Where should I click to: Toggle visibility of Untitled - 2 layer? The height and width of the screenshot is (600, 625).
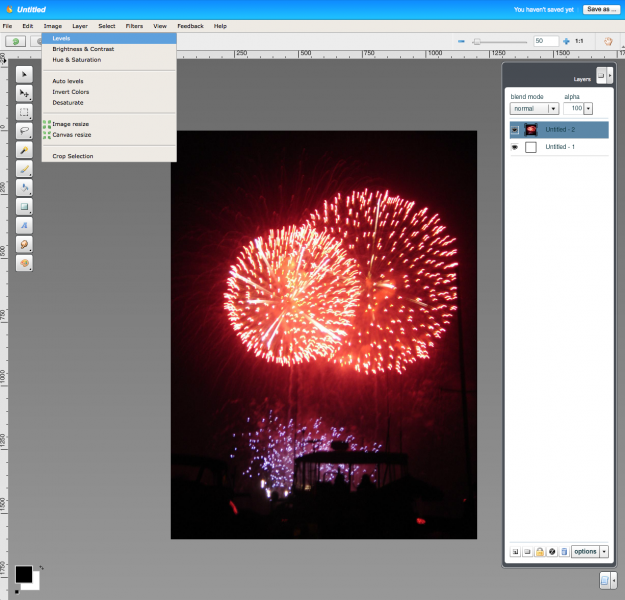pos(515,130)
